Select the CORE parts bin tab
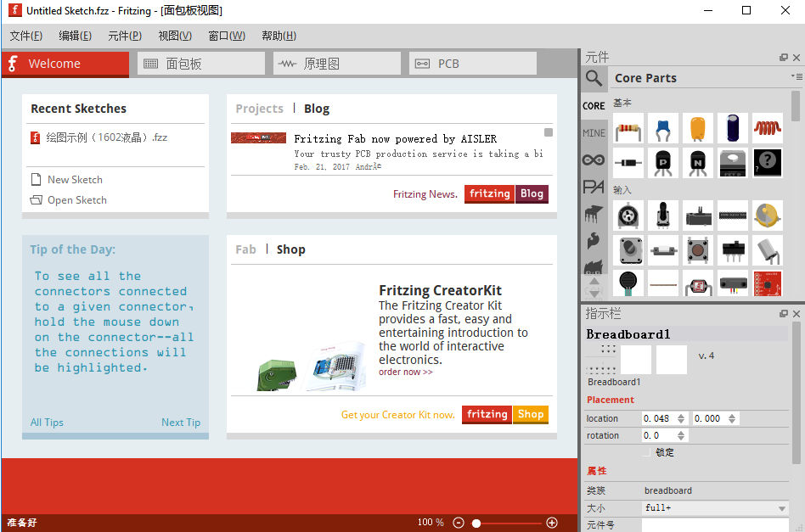805x532 pixels. coord(594,106)
